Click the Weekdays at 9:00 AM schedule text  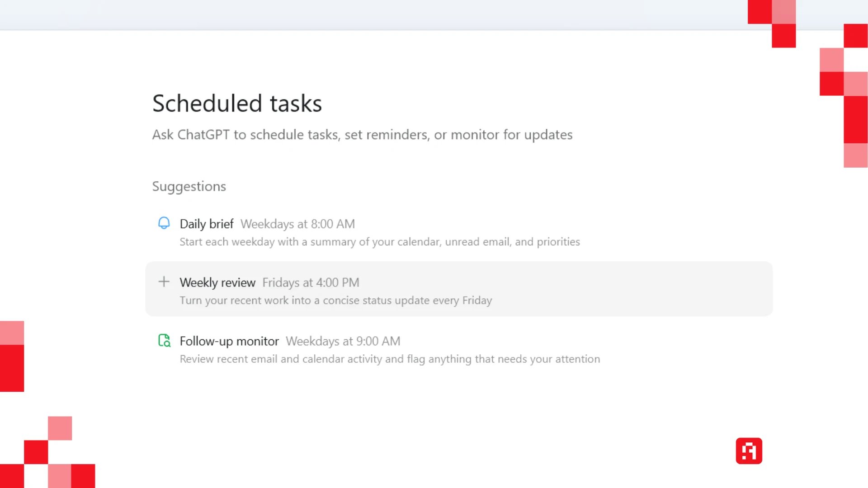point(343,341)
